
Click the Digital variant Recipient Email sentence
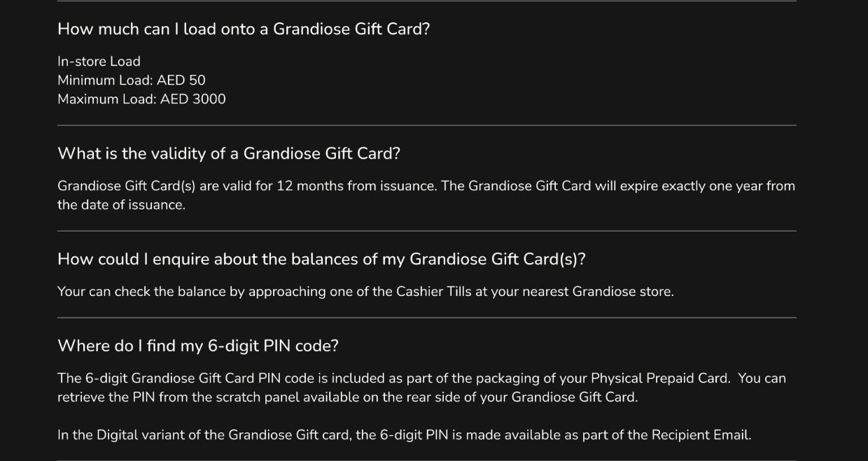click(404, 435)
